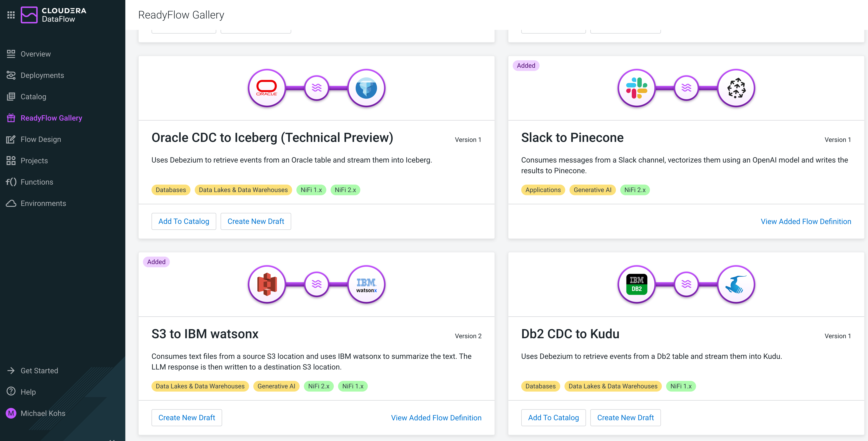Click the Michael Kohs profile avatar
868x441 pixels.
pyautogui.click(x=11, y=413)
